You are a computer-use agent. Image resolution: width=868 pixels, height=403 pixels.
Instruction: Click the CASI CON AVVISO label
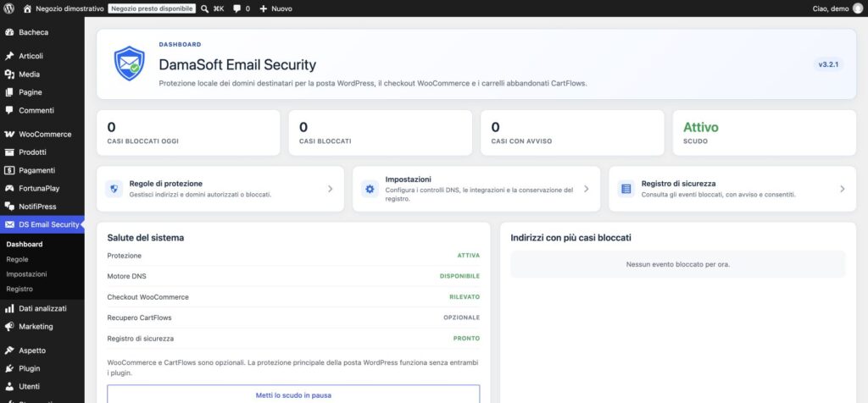[x=521, y=141]
